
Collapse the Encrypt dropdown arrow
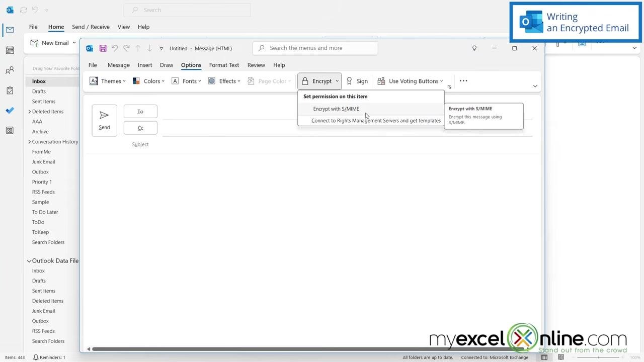337,81
